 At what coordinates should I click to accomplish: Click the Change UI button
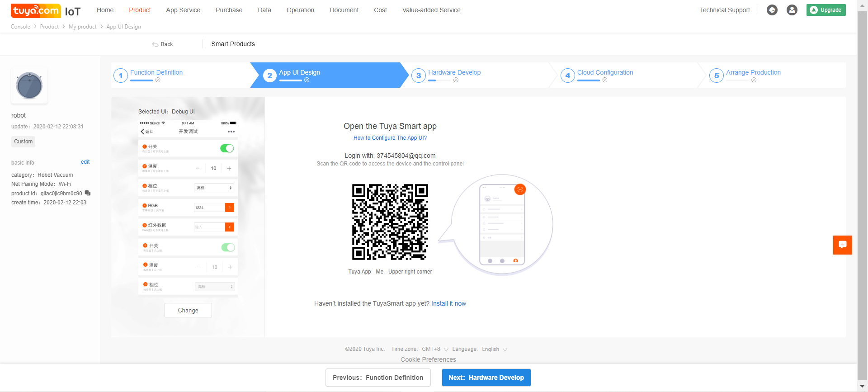point(188,310)
